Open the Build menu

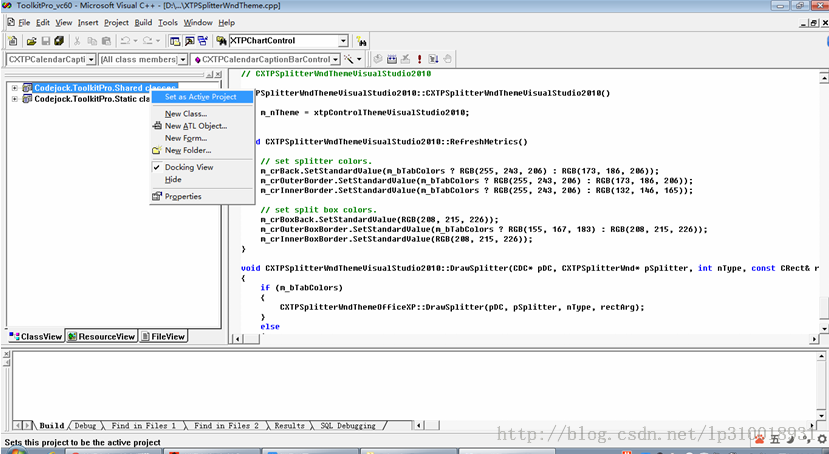(x=143, y=23)
